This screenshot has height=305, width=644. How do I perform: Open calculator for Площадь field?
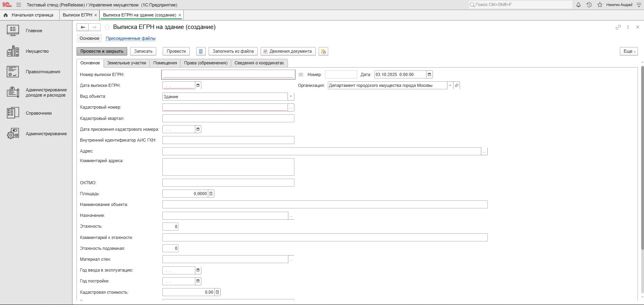point(211,194)
